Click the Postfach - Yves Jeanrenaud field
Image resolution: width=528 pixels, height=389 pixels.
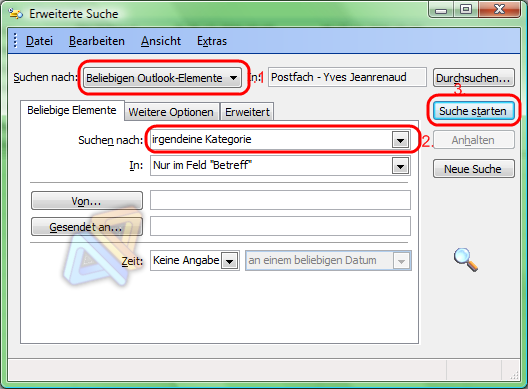[348, 77]
